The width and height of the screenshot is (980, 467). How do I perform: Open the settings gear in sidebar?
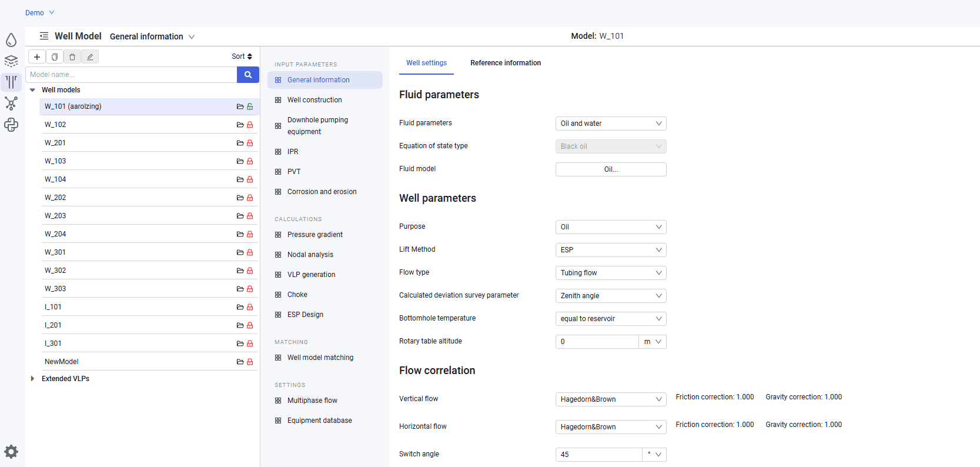pyautogui.click(x=11, y=452)
